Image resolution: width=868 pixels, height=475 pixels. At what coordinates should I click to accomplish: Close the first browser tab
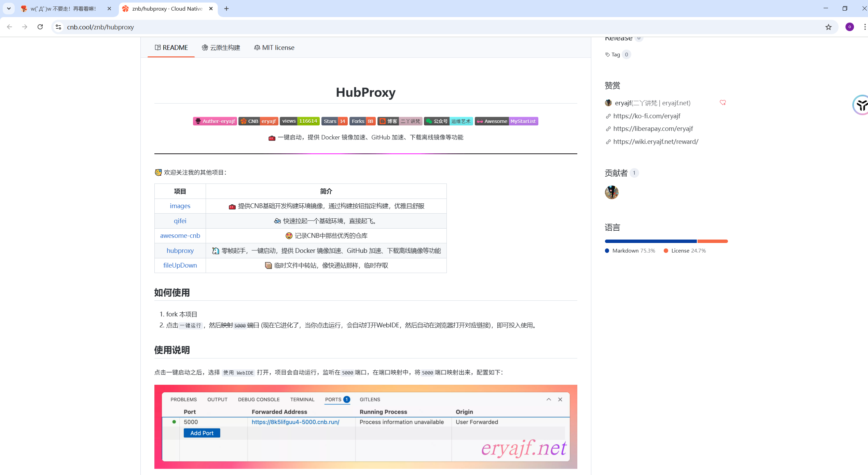109,9
